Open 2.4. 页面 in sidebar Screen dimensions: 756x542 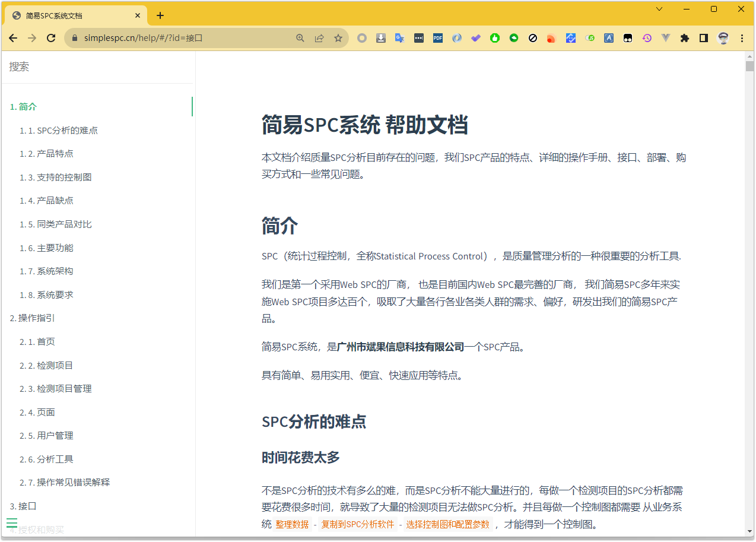click(37, 413)
